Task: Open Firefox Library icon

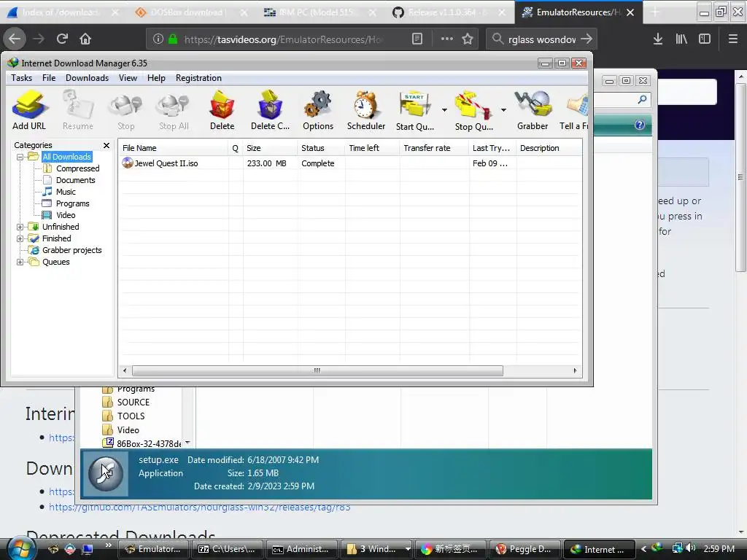Action: click(681, 39)
